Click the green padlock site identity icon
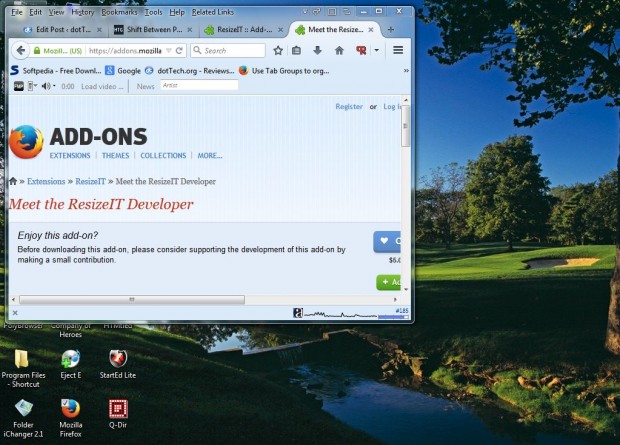 [37, 51]
